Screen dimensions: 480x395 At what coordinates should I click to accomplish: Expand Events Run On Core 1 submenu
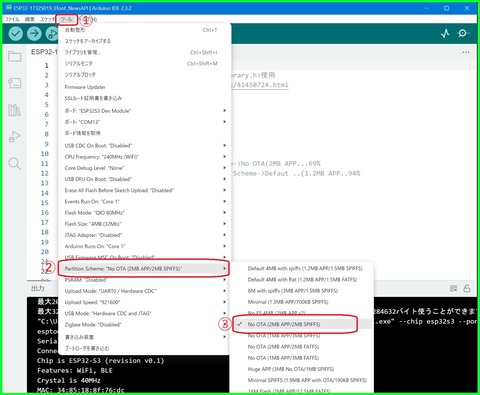[144, 201]
